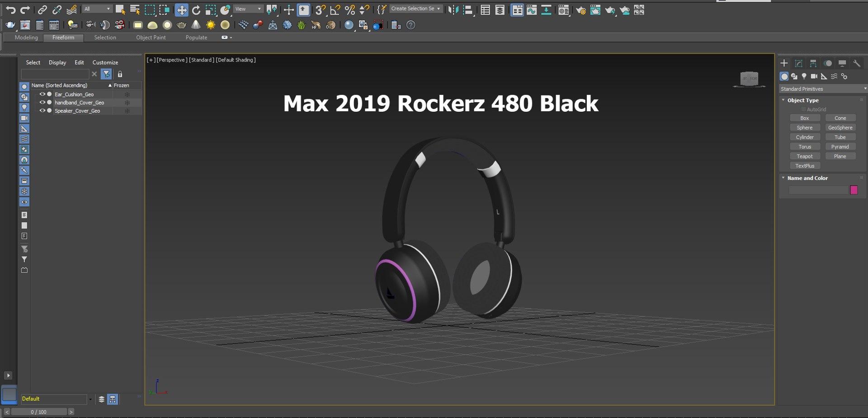The width and height of the screenshot is (868, 418).
Task: Activate the Select and Scale tool
Action: (x=211, y=9)
